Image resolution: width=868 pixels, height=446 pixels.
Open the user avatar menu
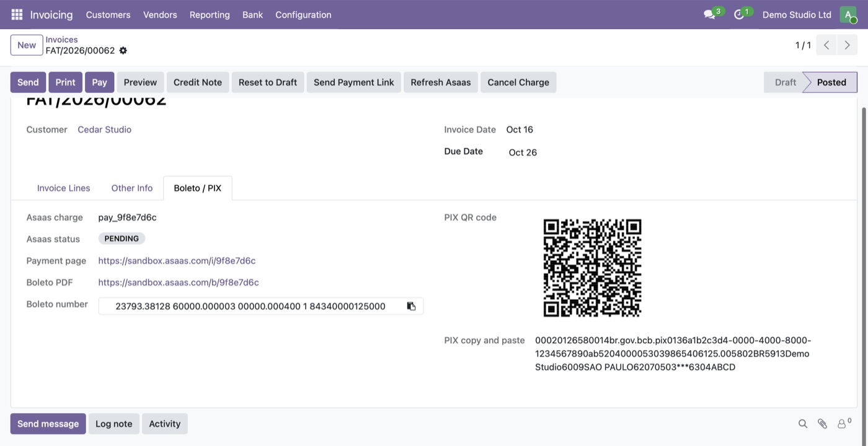848,14
